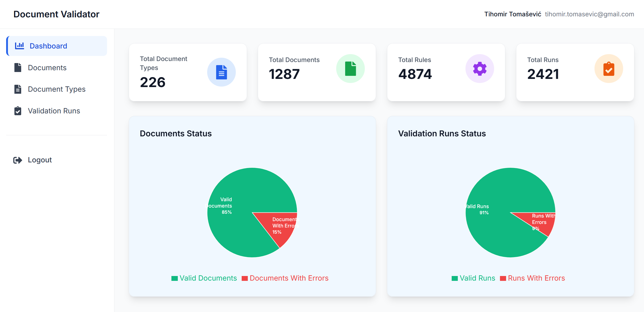Click the Document Types icon in sidebar

[x=17, y=89]
